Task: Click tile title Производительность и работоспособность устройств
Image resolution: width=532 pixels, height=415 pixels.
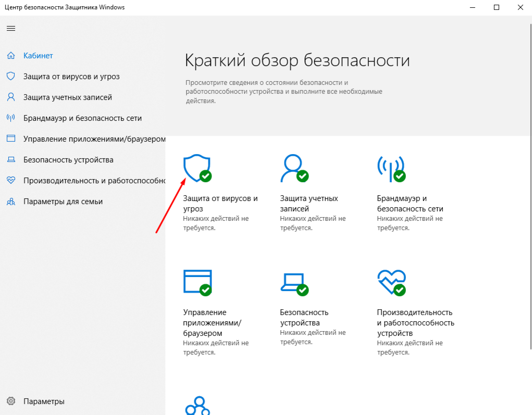Action: (x=416, y=322)
